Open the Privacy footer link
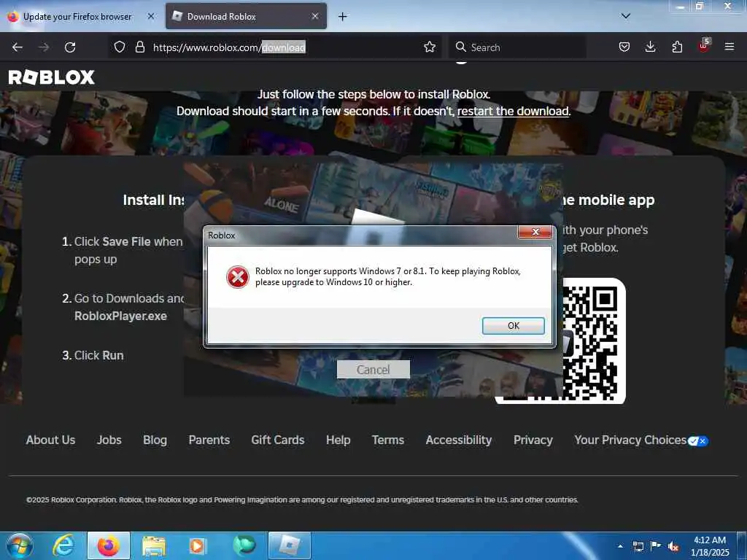Image resolution: width=747 pixels, height=560 pixels. click(533, 440)
